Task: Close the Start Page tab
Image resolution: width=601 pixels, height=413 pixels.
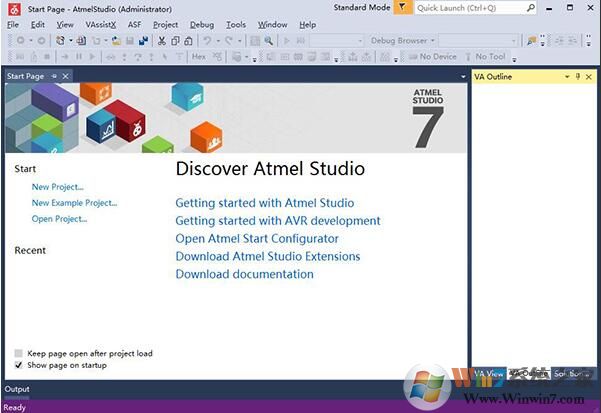Action: [66, 76]
